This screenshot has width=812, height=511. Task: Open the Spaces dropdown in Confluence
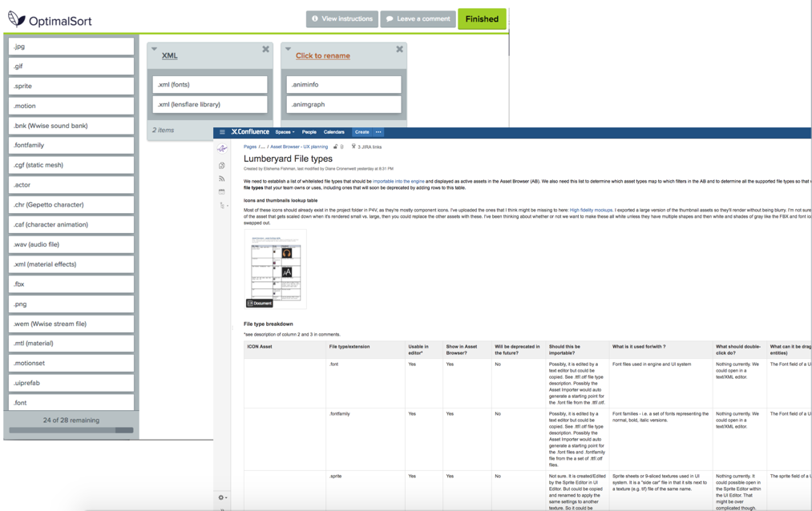click(x=285, y=132)
